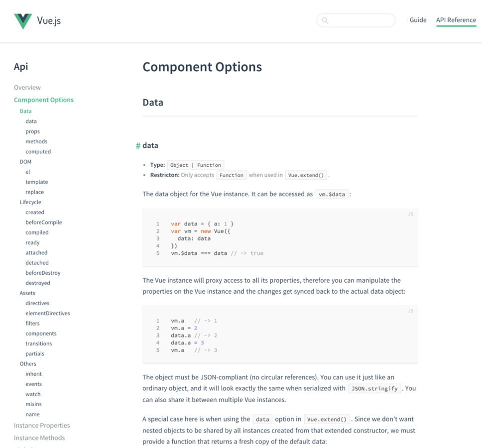Screen dimensions: 482x448
Task: Select the Assets section in sidebar
Action: click(27, 293)
